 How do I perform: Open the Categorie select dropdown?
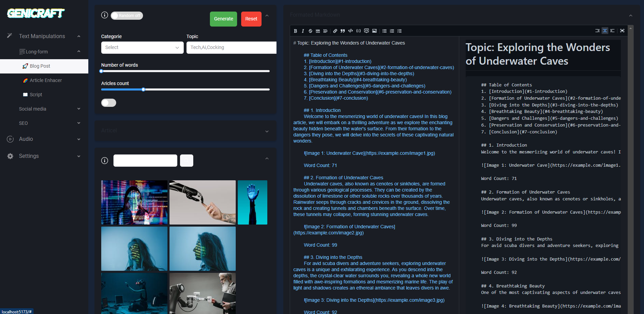coord(142,48)
